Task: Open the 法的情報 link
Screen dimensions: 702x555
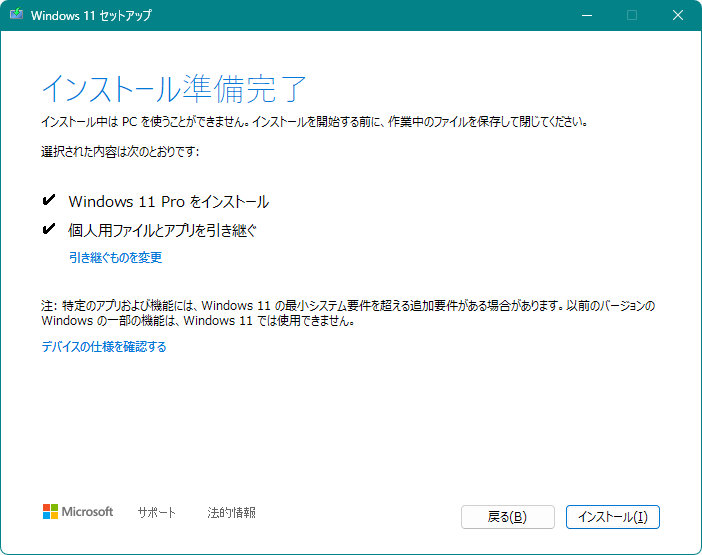Action: point(231,512)
